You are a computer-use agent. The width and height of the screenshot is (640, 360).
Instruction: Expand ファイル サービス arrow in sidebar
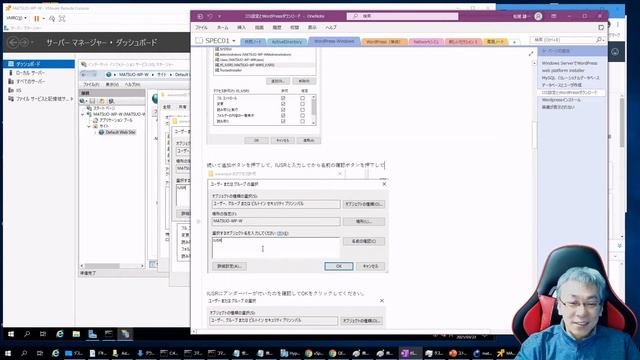tap(72, 99)
